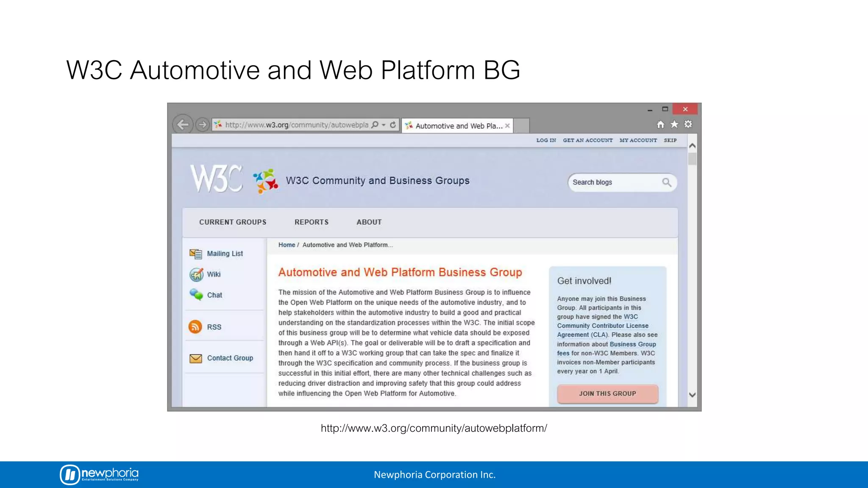Click the search magnifier in Search blogs
Screen dimensions: 868x488
coord(667,182)
